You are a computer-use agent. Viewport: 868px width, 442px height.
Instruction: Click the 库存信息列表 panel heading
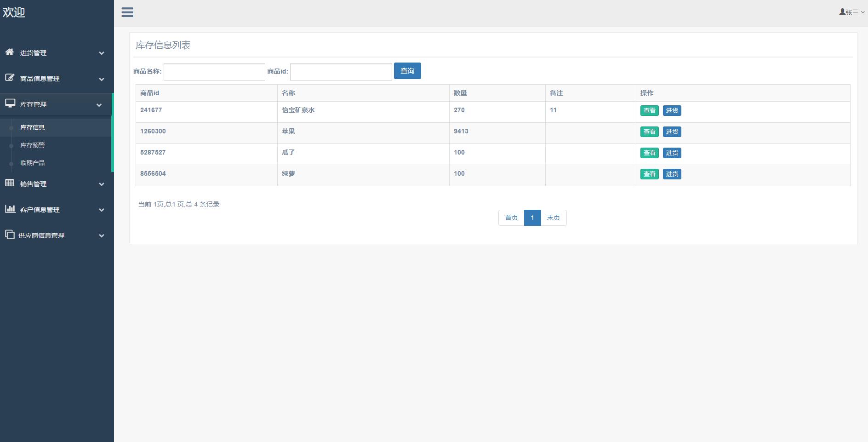163,45
